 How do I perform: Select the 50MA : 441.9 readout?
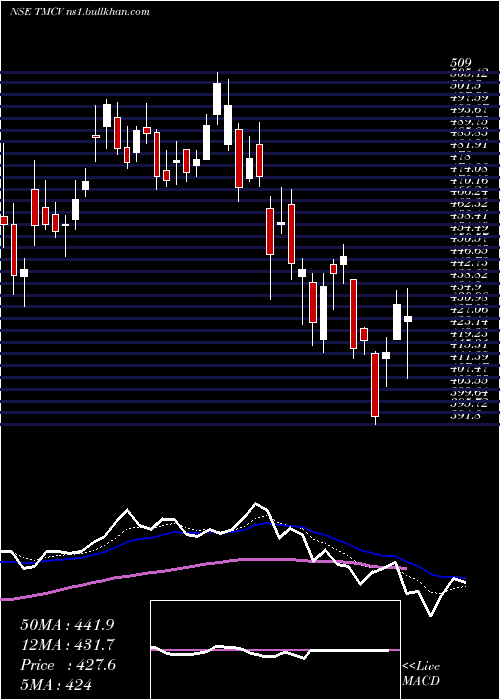coord(66,625)
